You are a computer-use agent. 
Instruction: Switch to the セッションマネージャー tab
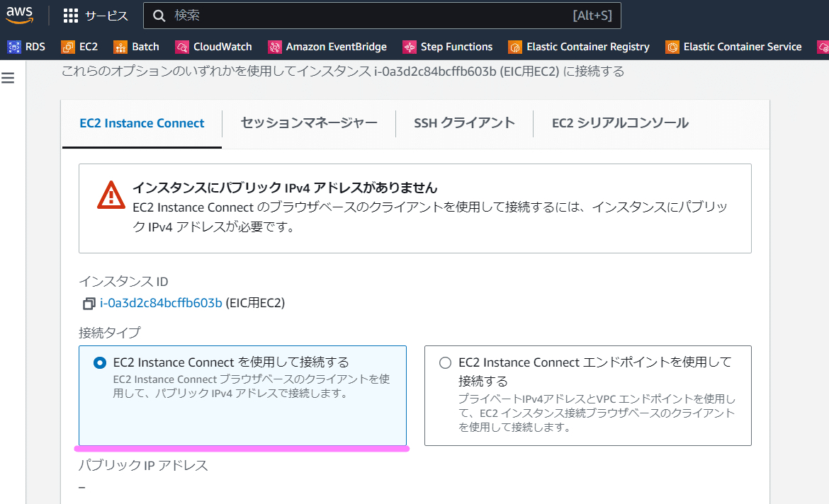click(x=309, y=123)
